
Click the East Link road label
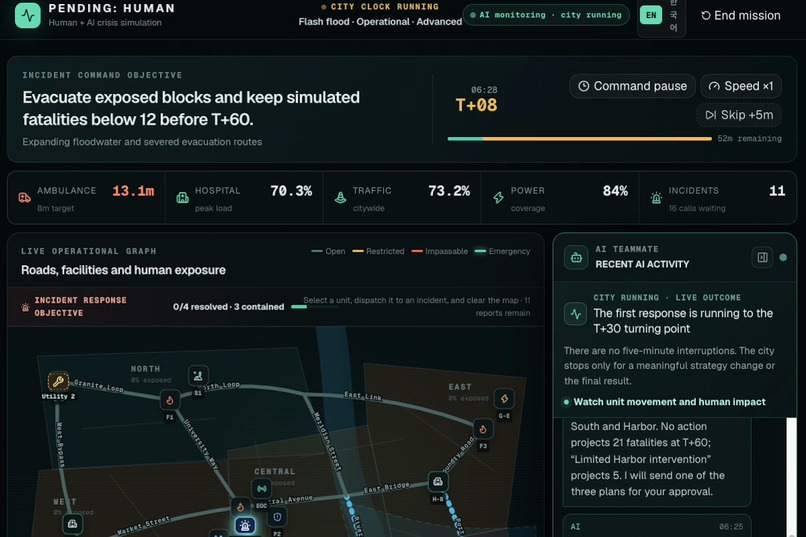pos(363,396)
